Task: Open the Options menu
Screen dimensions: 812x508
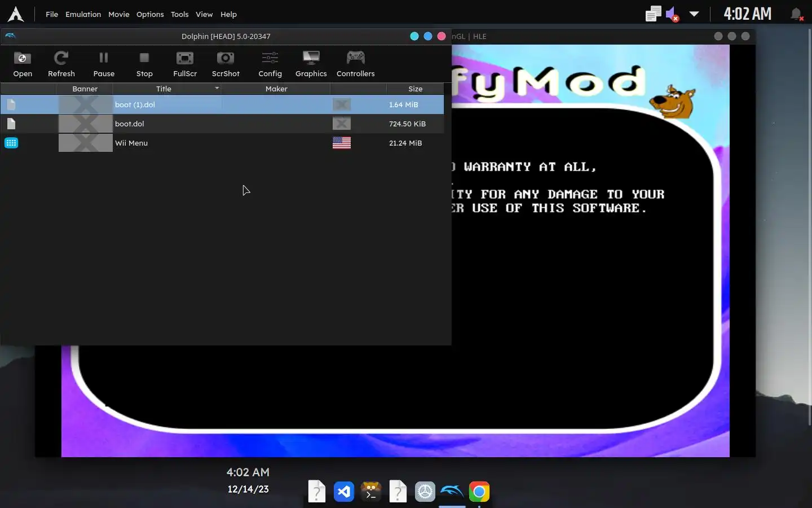Action: pos(150,14)
